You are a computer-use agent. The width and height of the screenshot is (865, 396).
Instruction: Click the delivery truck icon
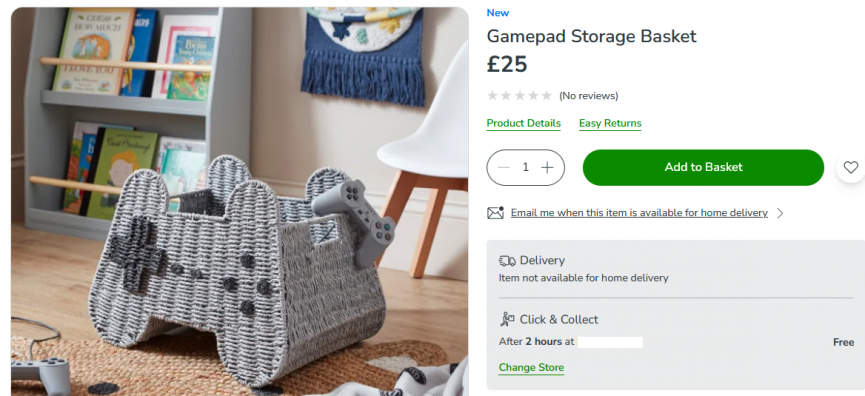[507, 260]
